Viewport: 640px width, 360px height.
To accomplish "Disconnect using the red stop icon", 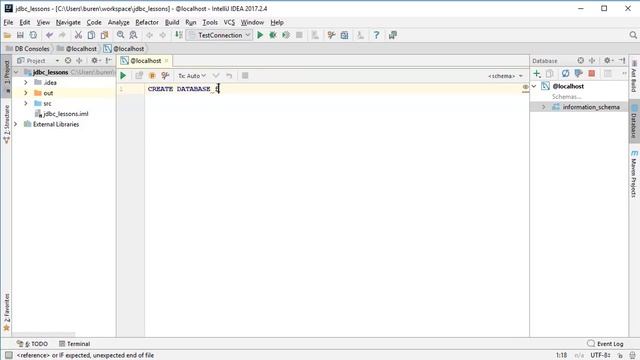I will 591,73.
